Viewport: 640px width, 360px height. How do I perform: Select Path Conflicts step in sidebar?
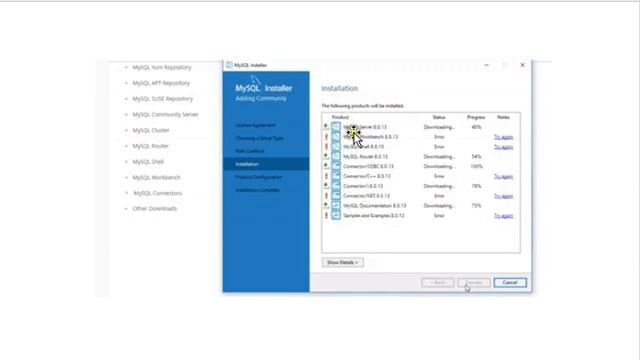click(x=250, y=151)
